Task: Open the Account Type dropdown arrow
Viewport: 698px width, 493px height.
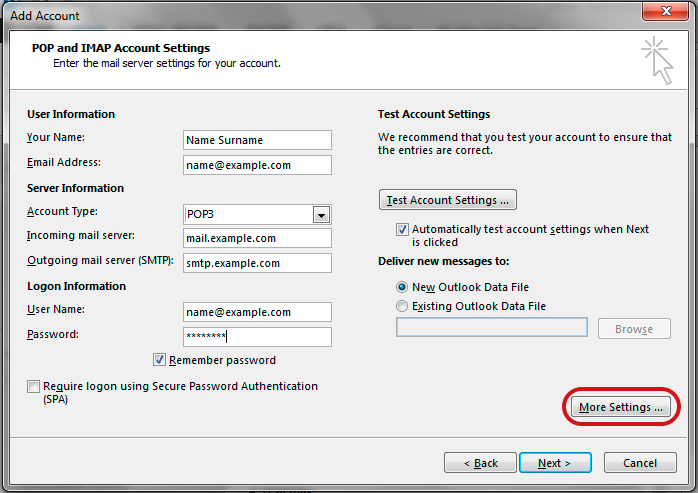Action: (321, 214)
